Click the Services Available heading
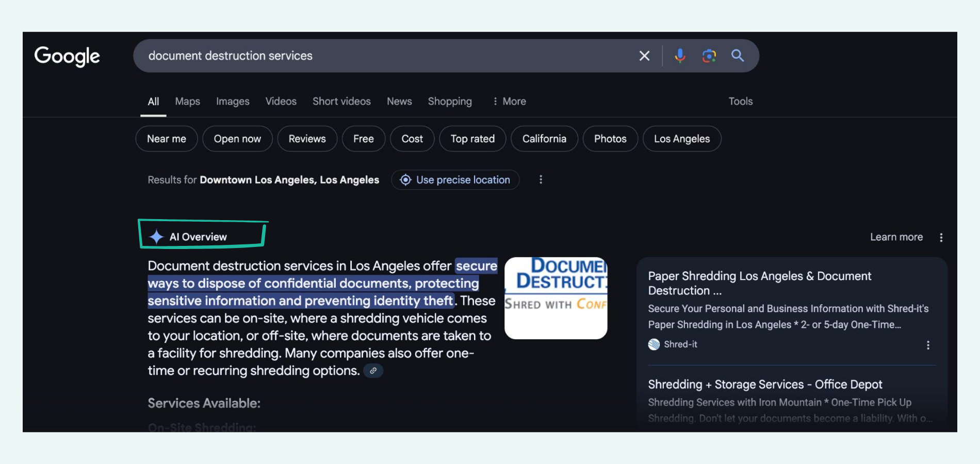This screenshot has height=464, width=980. point(204,403)
